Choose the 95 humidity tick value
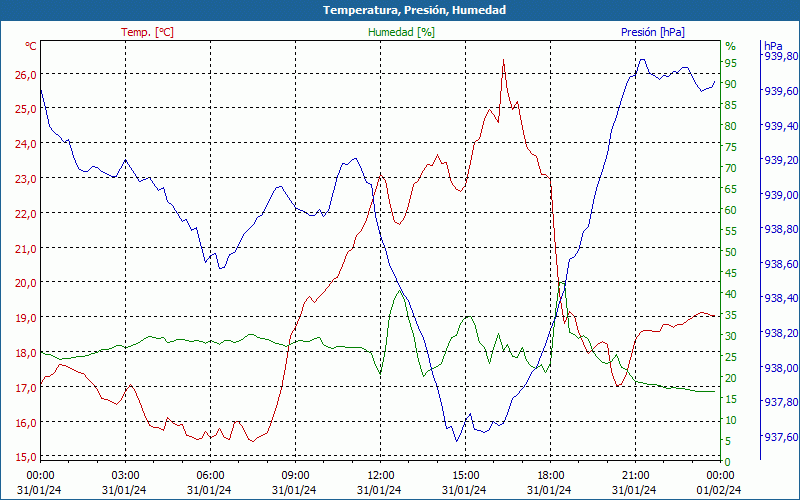Viewport: 800px width, 500px height. (x=731, y=63)
